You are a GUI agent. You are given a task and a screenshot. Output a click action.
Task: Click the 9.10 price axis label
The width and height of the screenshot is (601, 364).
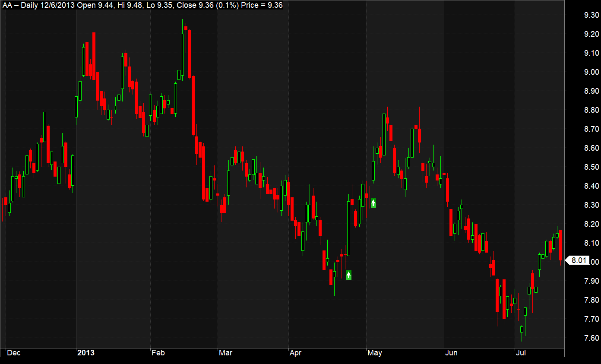[592, 53]
